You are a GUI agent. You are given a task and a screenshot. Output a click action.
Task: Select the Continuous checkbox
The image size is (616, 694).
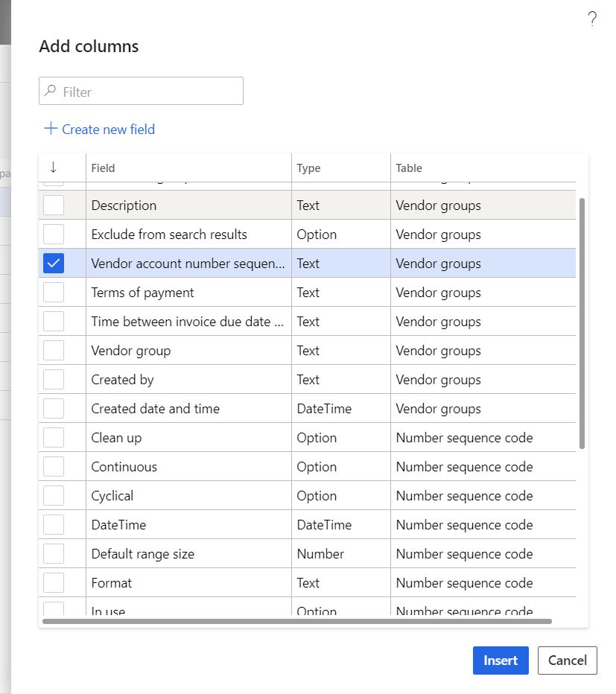click(52, 466)
